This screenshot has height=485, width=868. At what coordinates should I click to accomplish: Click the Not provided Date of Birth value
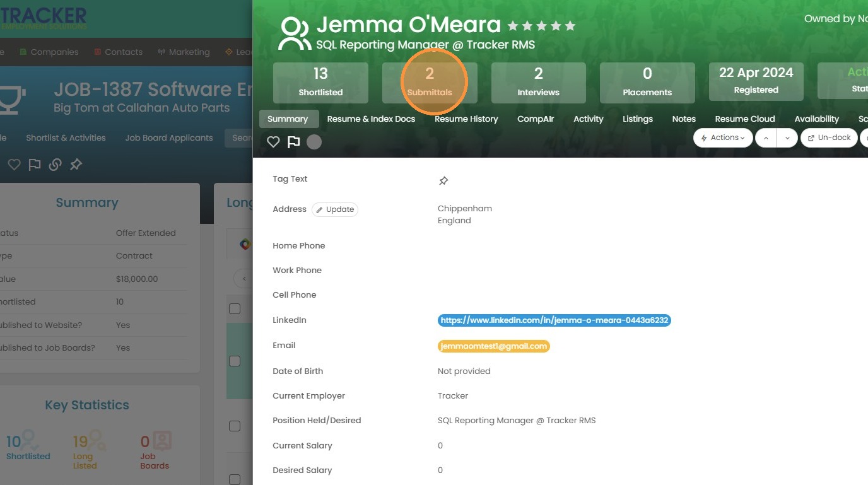point(464,371)
